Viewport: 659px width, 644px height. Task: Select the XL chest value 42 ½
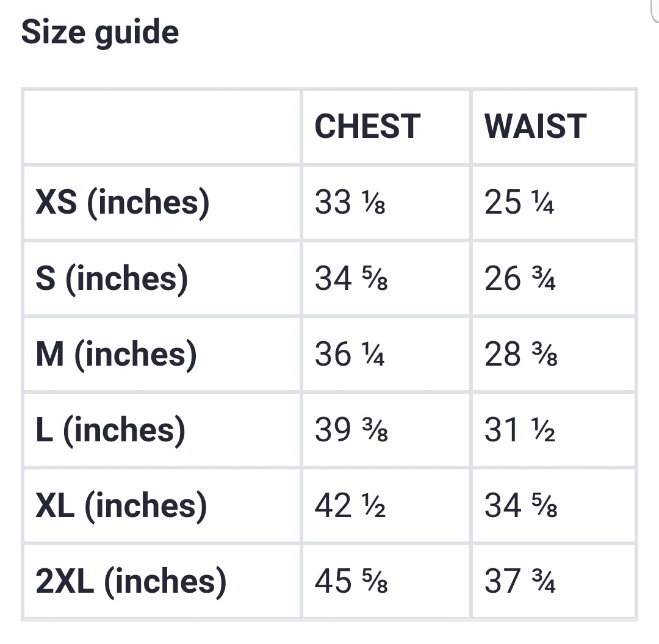click(x=350, y=507)
